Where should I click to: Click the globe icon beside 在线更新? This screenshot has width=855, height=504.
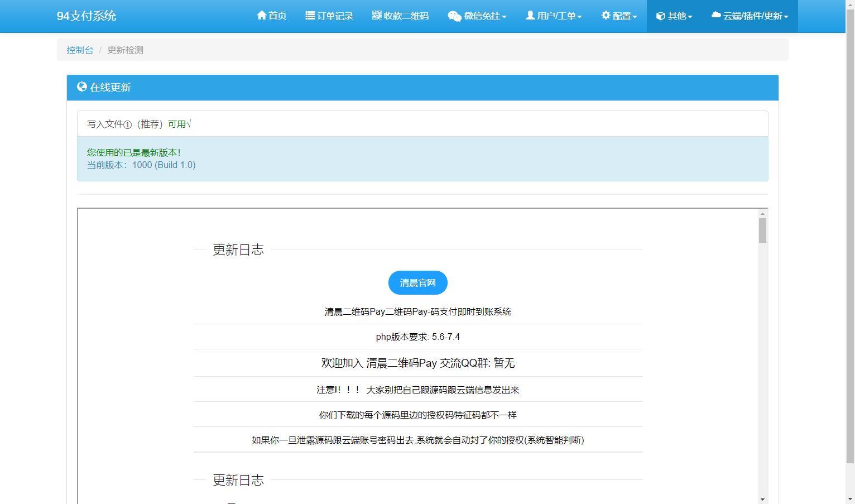click(x=81, y=87)
